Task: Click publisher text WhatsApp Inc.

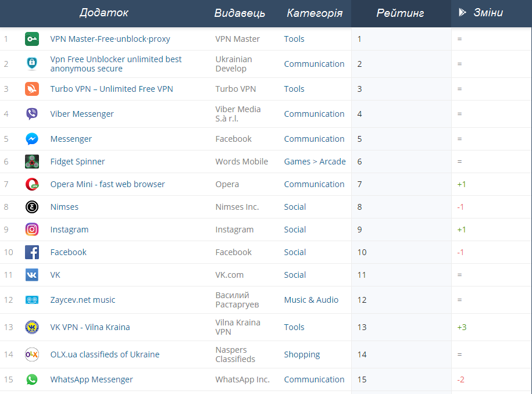Action: pos(242,379)
